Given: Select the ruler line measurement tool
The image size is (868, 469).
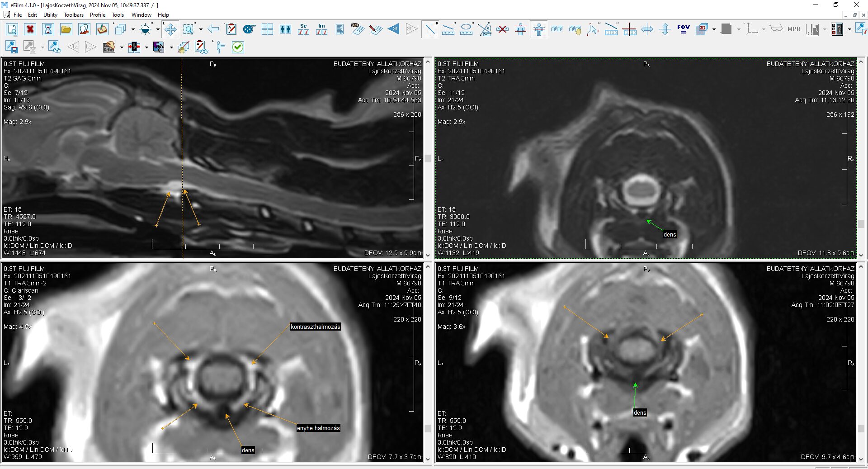Looking at the screenshot, I should tap(448, 29).
